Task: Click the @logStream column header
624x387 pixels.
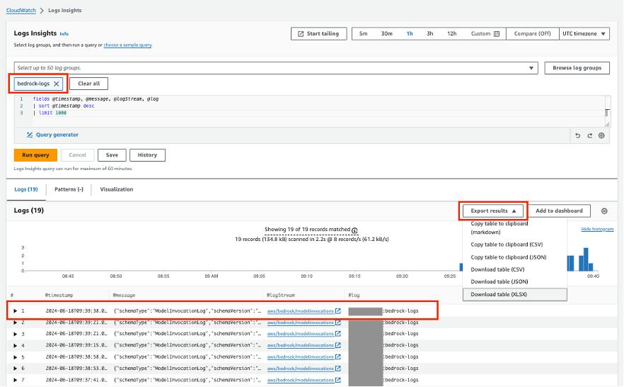Action: 281,295
